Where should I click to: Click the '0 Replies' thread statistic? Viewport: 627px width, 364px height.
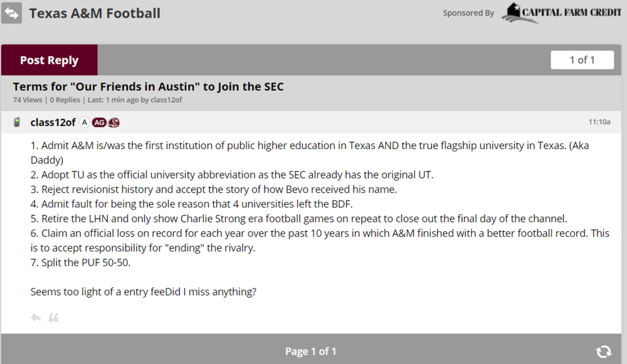click(65, 100)
